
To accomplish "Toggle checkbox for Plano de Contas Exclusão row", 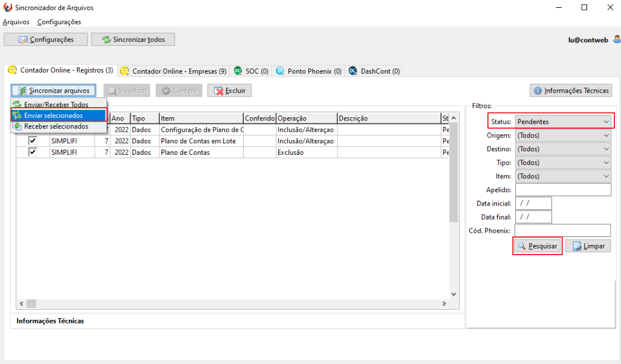I will [x=33, y=152].
